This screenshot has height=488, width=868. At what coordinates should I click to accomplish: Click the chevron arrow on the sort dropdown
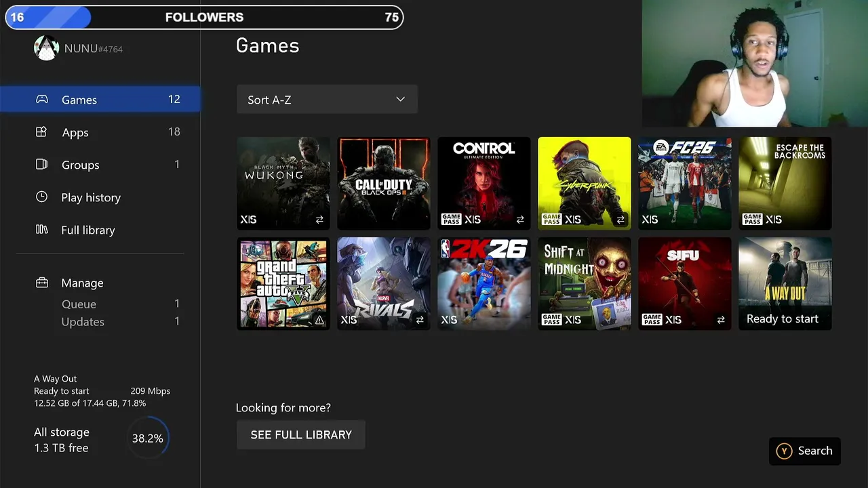400,100
